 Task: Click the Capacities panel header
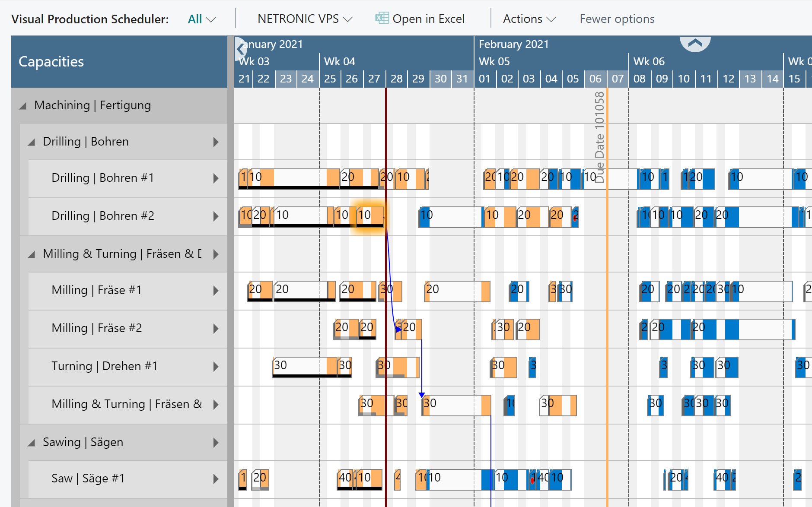51,61
